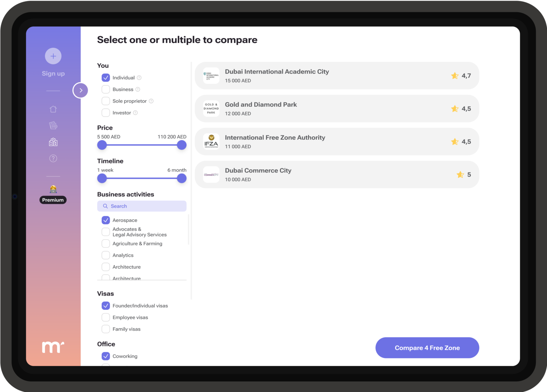Enable the Business checkbox
Viewport: 547px width, 392px height.
(x=106, y=90)
